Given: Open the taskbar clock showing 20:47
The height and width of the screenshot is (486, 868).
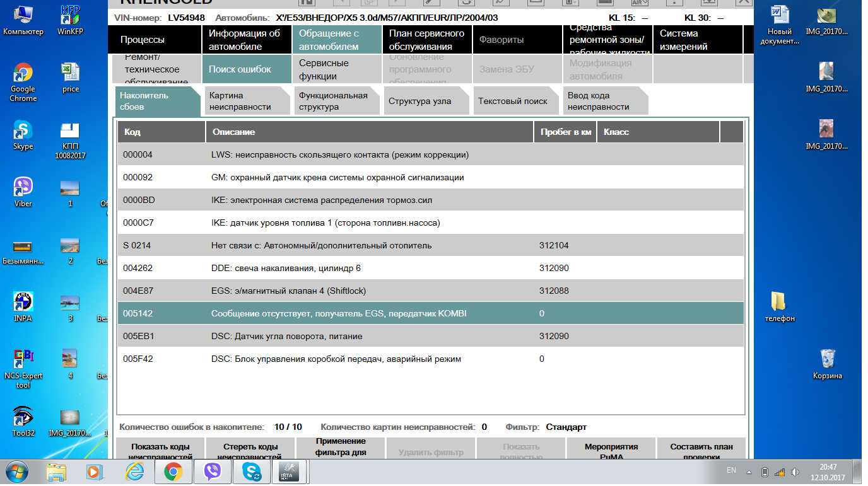Looking at the screenshot, I should 828,472.
